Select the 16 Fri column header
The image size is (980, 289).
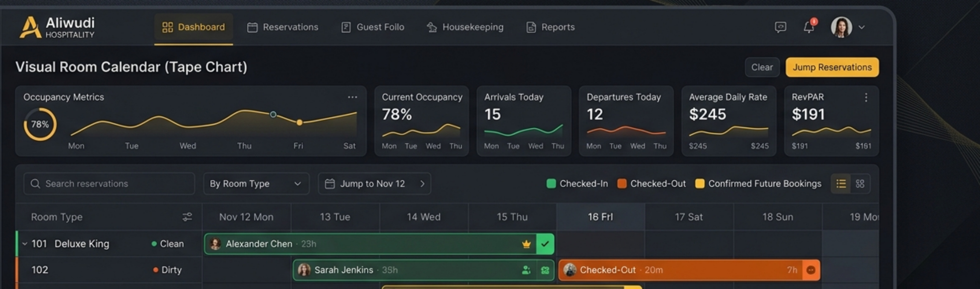[x=600, y=217]
